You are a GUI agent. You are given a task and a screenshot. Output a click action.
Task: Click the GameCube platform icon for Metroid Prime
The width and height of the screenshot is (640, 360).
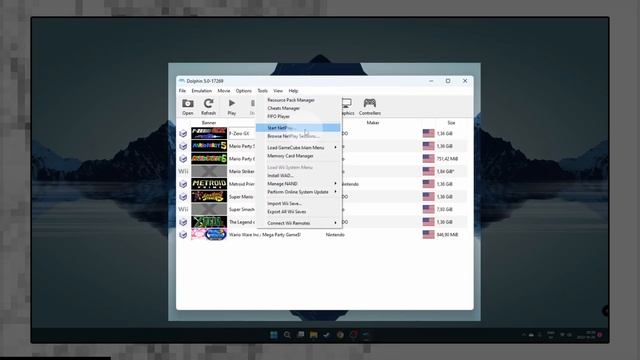[x=183, y=184]
